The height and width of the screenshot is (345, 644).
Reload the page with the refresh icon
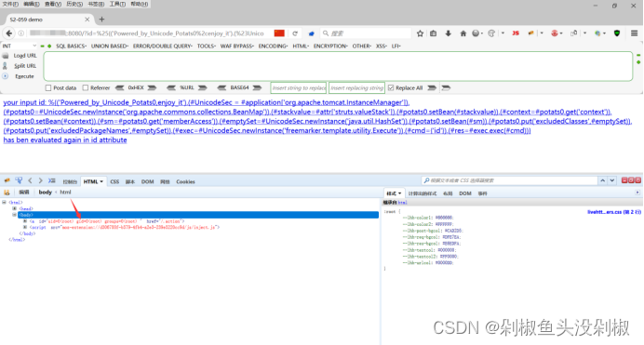click(295, 33)
